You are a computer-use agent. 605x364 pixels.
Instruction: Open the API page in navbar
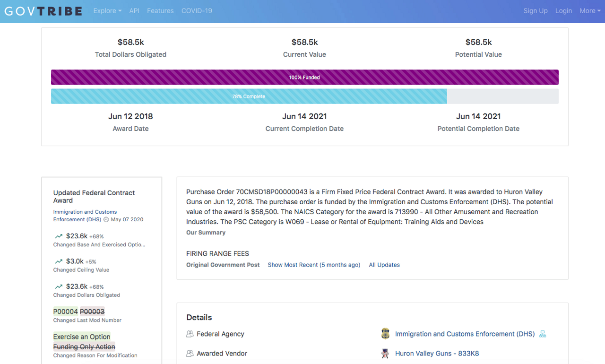pyautogui.click(x=134, y=11)
